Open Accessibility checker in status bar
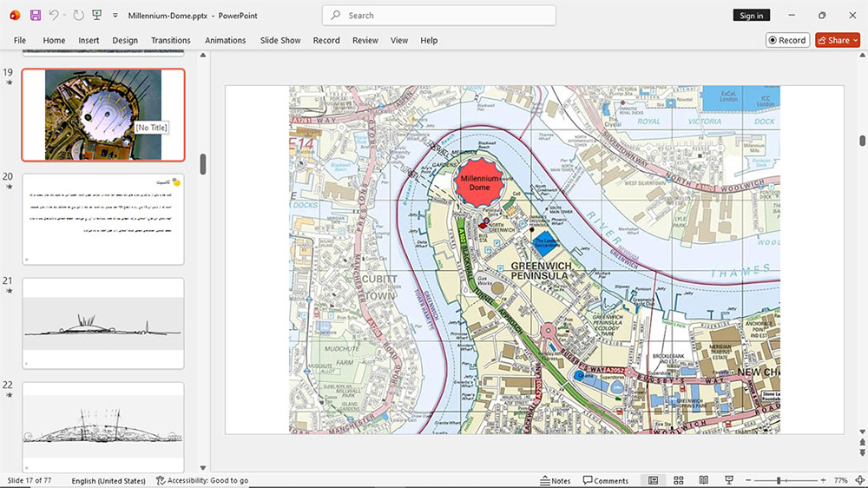Viewport: 868px width, 488px height. (202, 480)
